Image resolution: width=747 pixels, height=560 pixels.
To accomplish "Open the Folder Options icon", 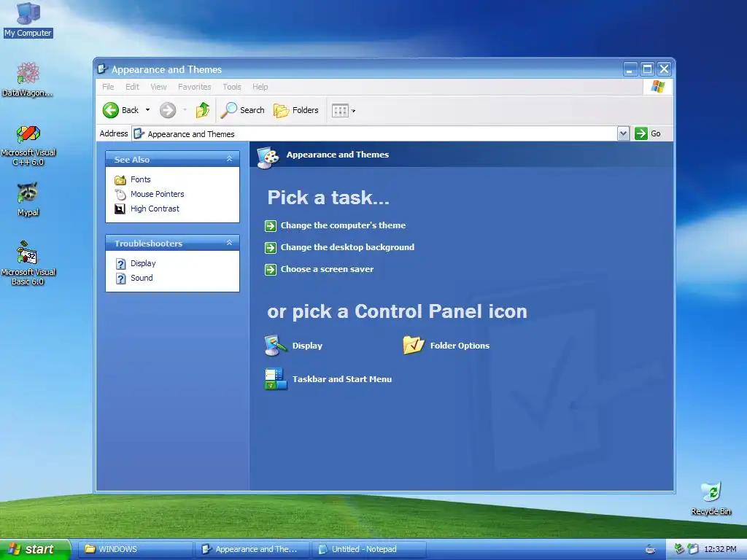I will (414, 345).
